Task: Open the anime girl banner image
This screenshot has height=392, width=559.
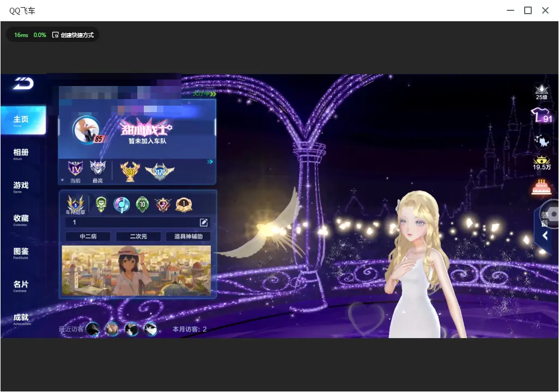Action: point(136,270)
